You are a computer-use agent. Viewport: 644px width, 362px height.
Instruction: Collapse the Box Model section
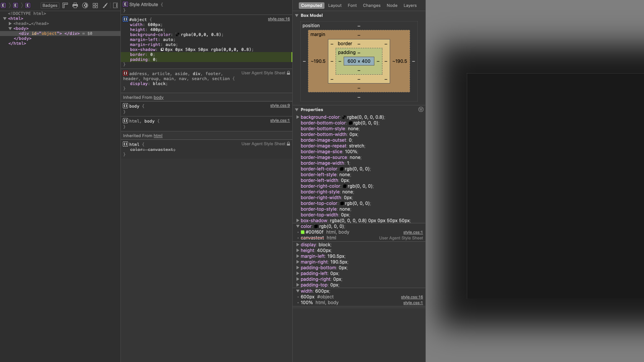point(297,15)
